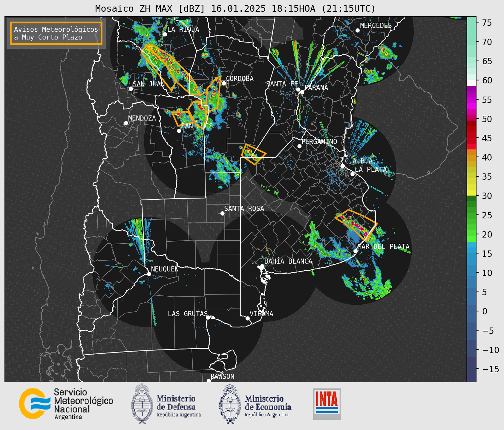The image size is (504, 430).
Task: Click the Servicio Meteorológico Nacional logo
Action: [66, 404]
